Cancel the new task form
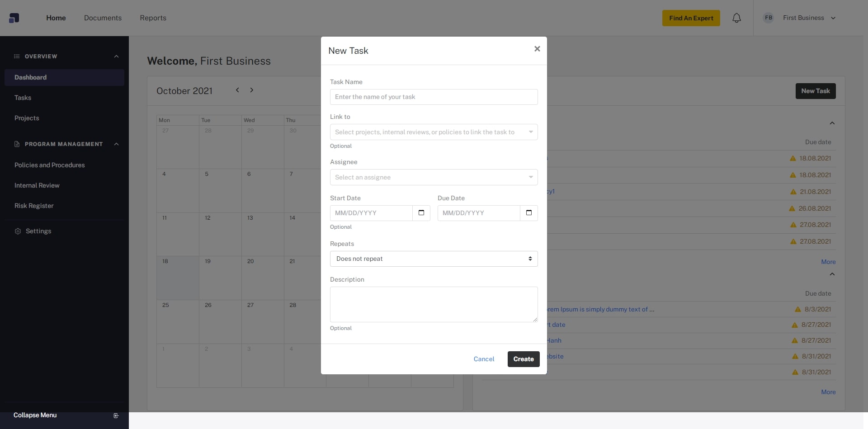Image resolution: width=868 pixels, height=429 pixels. click(x=484, y=359)
